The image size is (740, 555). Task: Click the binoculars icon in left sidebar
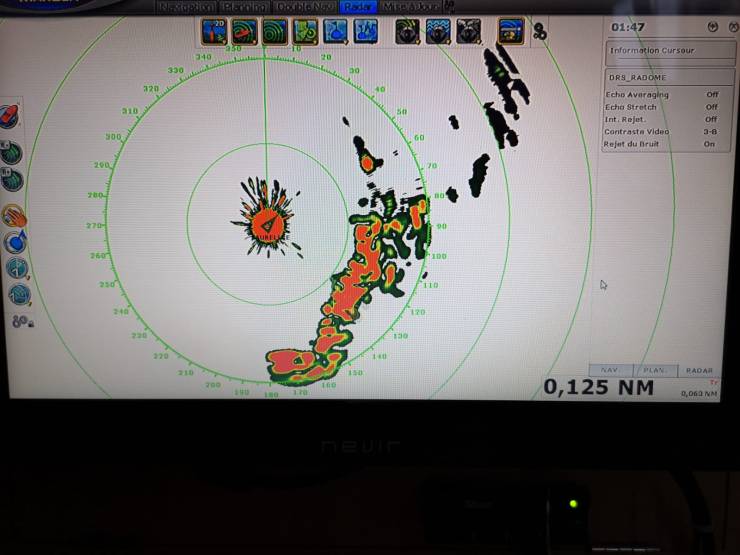click(19, 321)
